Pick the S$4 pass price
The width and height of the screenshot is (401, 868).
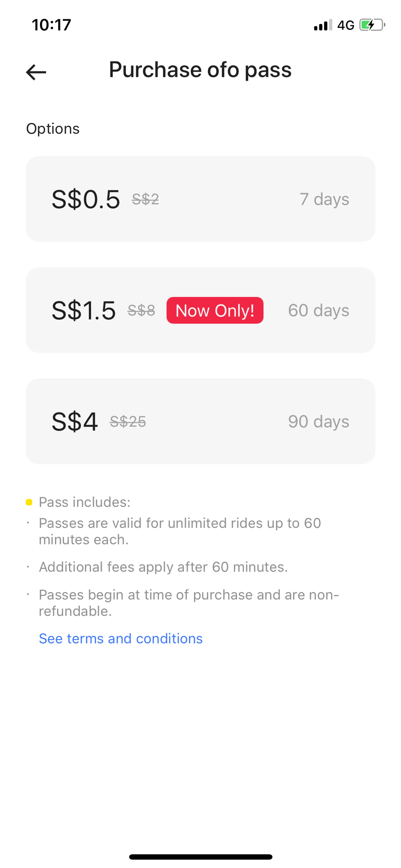(75, 422)
